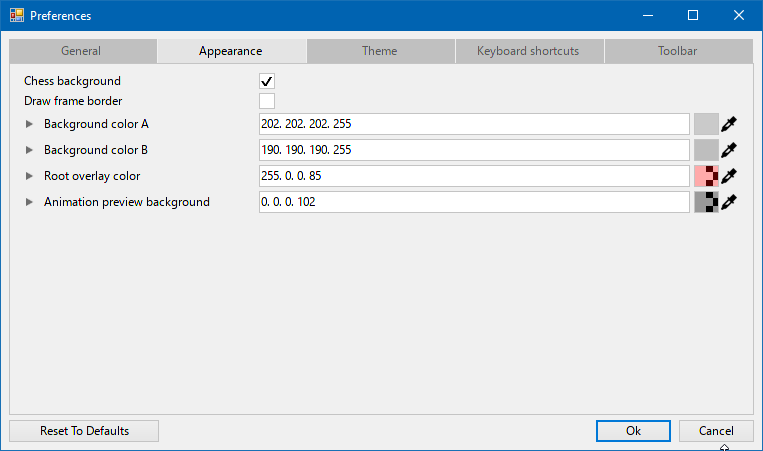Enable Draw frame border checkbox

click(x=267, y=101)
